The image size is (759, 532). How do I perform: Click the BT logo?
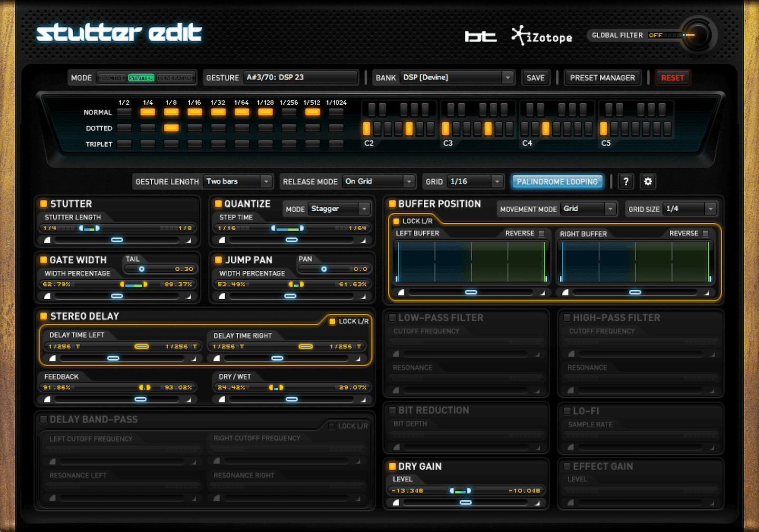(481, 36)
